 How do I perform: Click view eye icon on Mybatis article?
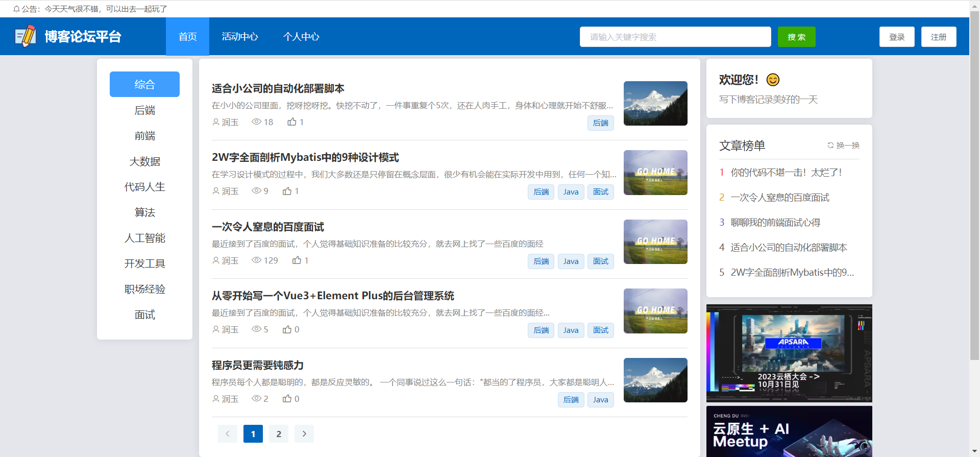pos(256,191)
